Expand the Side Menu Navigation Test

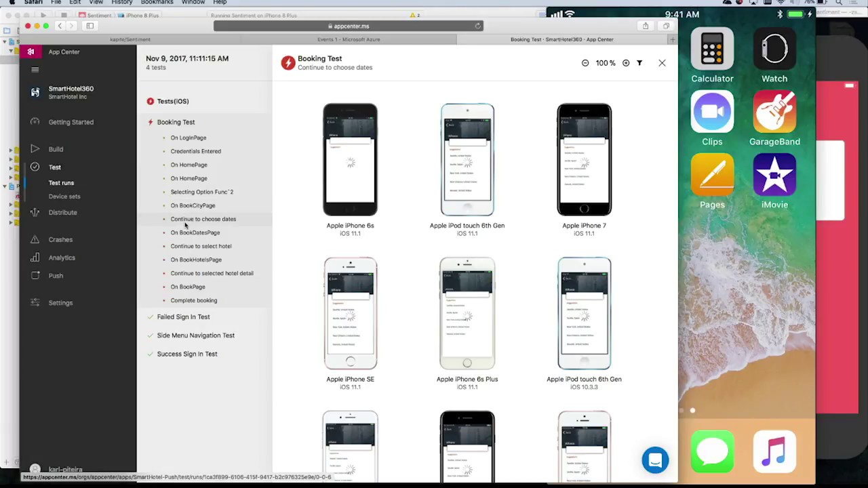196,335
